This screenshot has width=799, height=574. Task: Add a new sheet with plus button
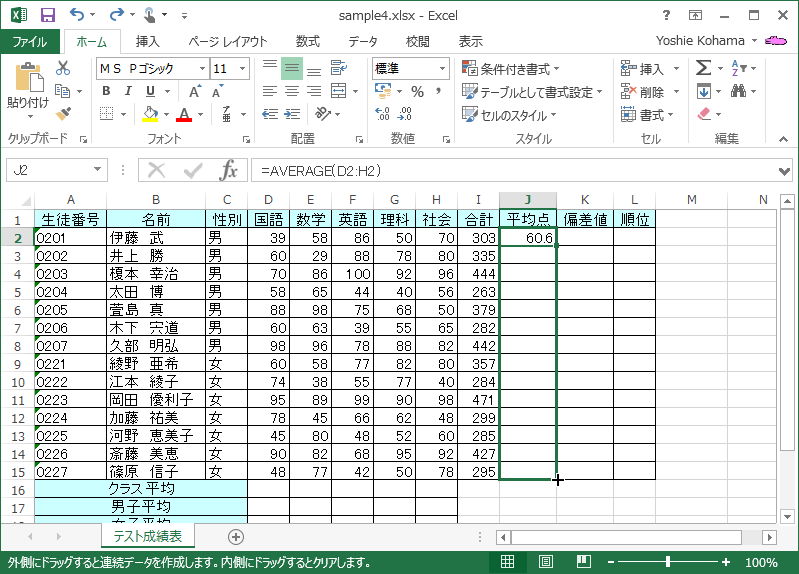click(235, 536)
